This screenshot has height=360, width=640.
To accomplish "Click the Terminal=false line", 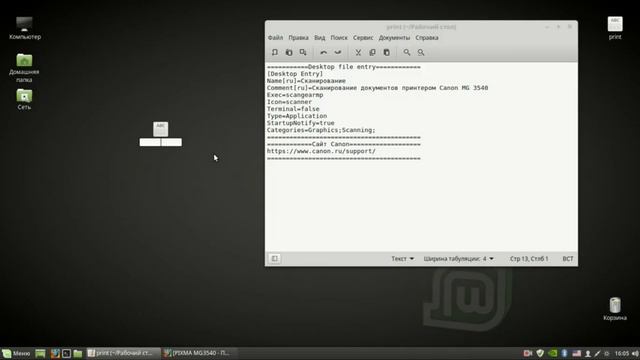I will tap(293, 109).
